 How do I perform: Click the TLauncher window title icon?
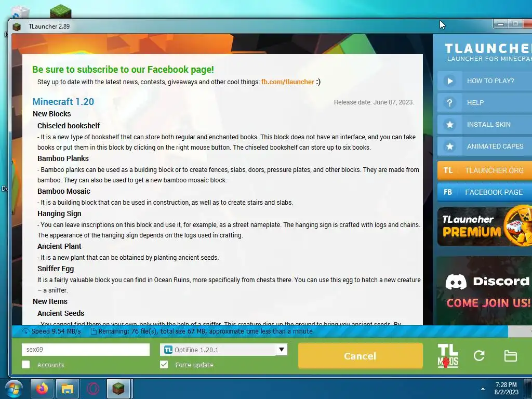pyautogui.click(x=17, y=26)
